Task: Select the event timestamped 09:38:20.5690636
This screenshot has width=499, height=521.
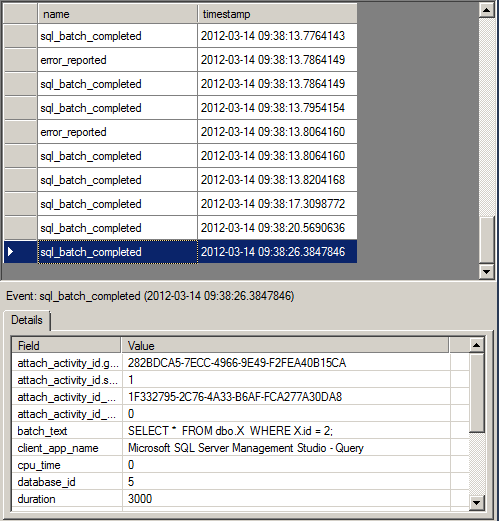Action: click(197, 228)
